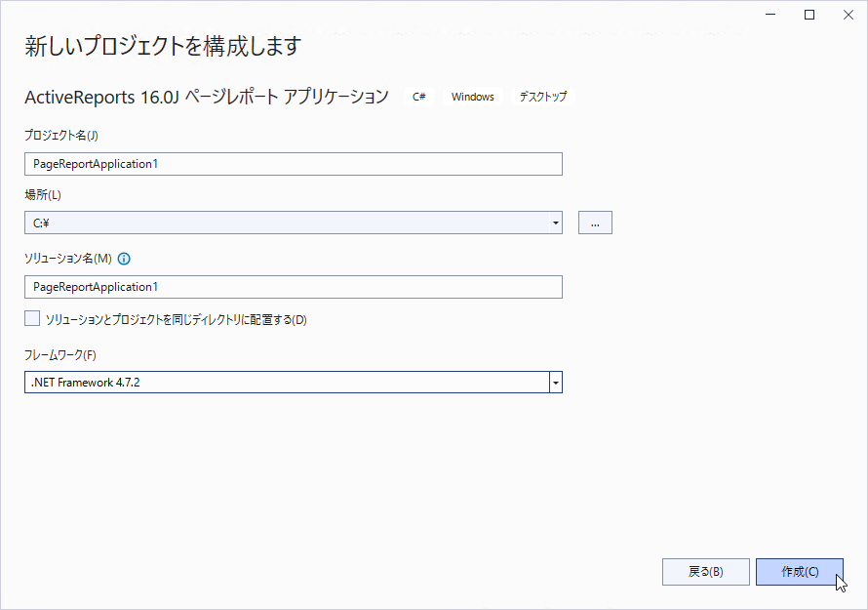Maximize the project configuration window

809,15
